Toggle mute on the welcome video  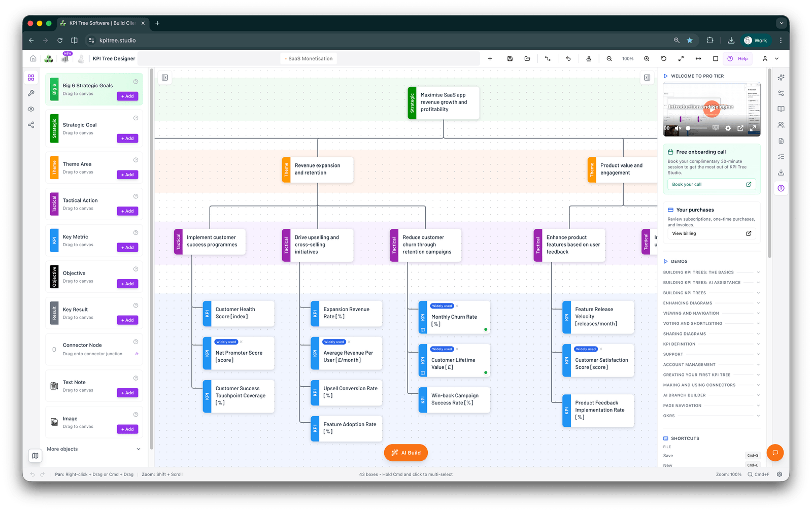678,128
